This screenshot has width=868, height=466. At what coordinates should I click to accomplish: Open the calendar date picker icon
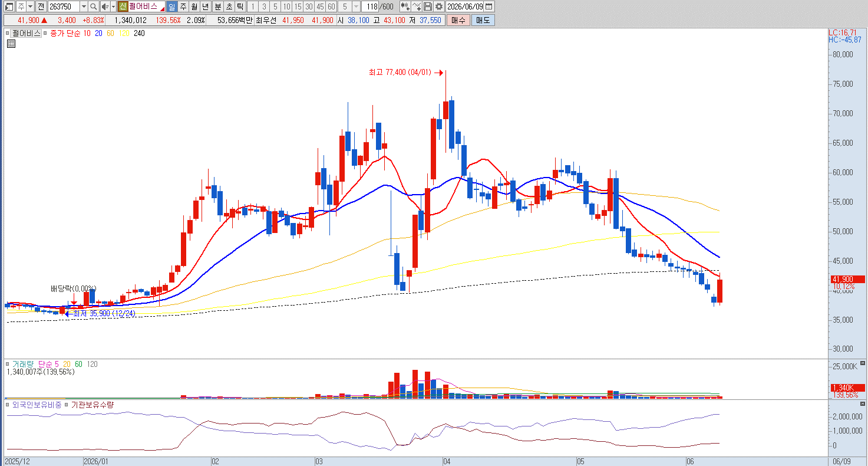pos(489,6)
